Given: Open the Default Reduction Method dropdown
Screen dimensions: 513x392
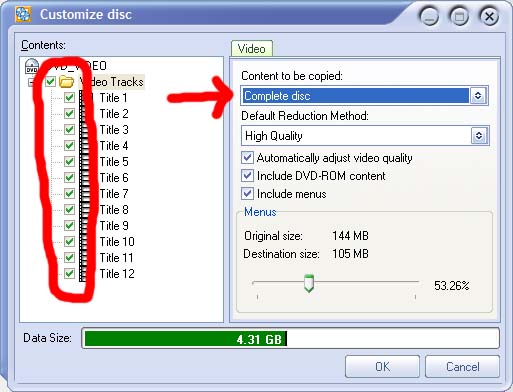Looking at the screenshot, I should tap(479, 136).
